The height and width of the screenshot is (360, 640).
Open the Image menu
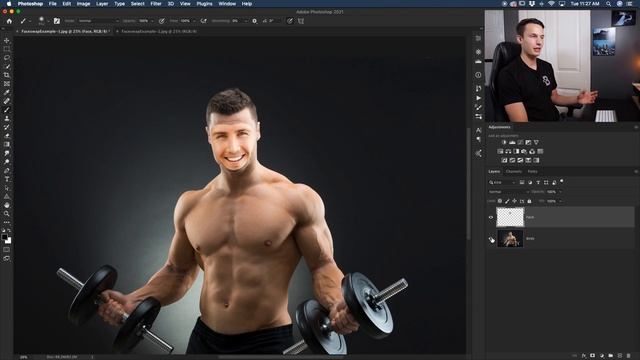(83, 4)
